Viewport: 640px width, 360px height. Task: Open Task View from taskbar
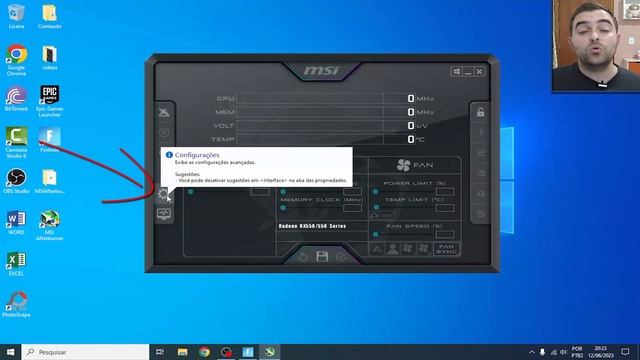click(160, 352)
